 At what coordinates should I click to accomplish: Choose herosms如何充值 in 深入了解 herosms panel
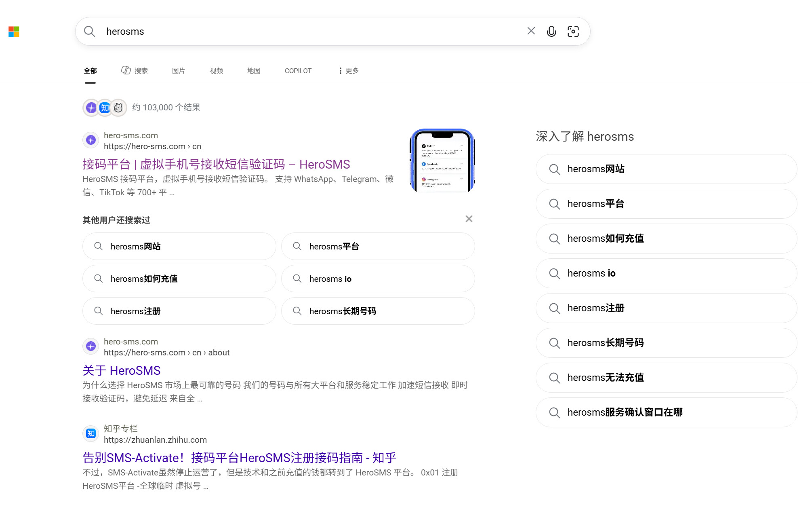(667, 239)
